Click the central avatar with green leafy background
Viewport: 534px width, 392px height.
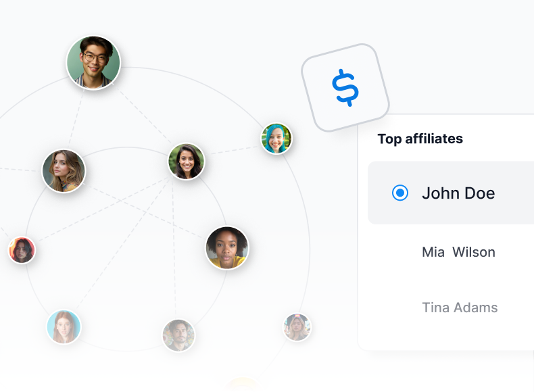coord(186,162)
